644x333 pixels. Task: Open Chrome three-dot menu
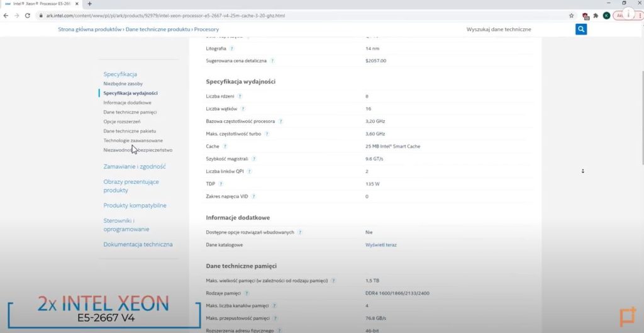click(640, 16)
